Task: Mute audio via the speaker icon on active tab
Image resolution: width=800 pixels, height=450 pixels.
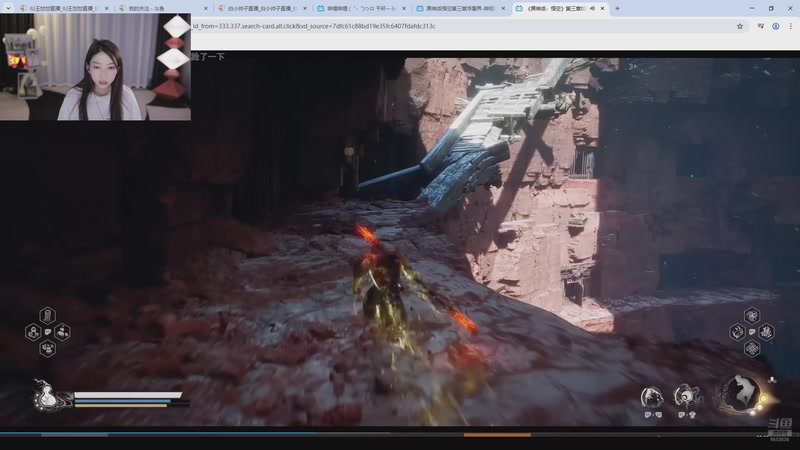Action: tap(592, 9)
